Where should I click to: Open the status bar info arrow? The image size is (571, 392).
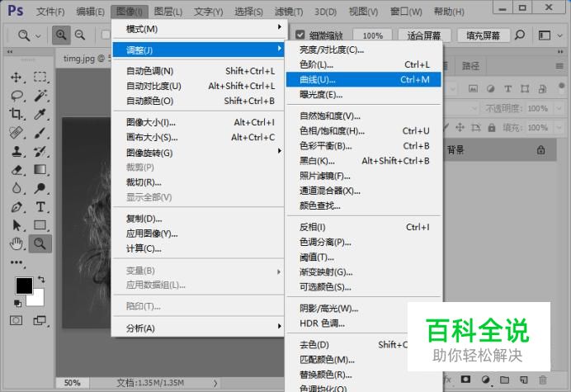tap(215, 383)
